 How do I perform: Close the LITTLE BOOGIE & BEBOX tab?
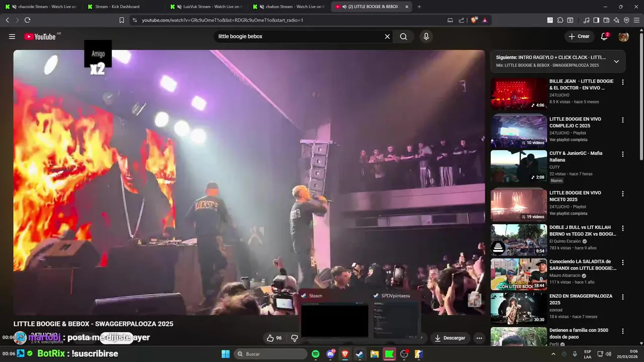tap(407, 7)
